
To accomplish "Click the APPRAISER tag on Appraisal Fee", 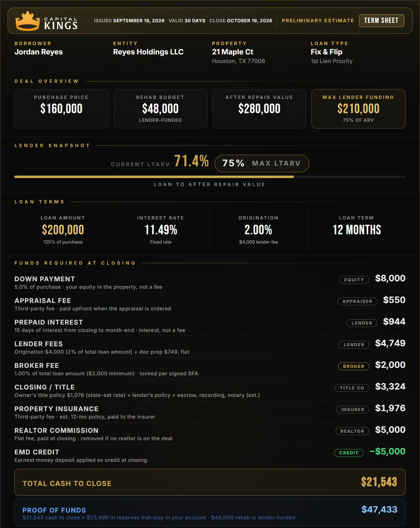I will pos(357,301).
